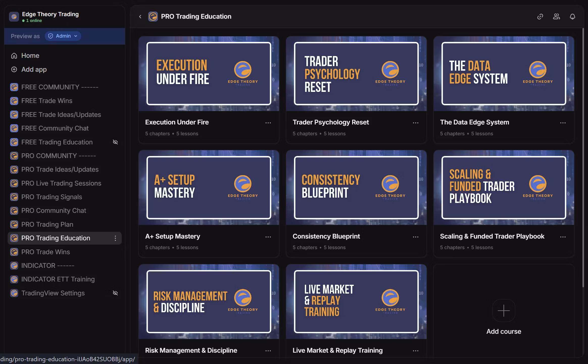Click the PRO Trading Education header title
The image size is (588, 364).
pos(196,17)
